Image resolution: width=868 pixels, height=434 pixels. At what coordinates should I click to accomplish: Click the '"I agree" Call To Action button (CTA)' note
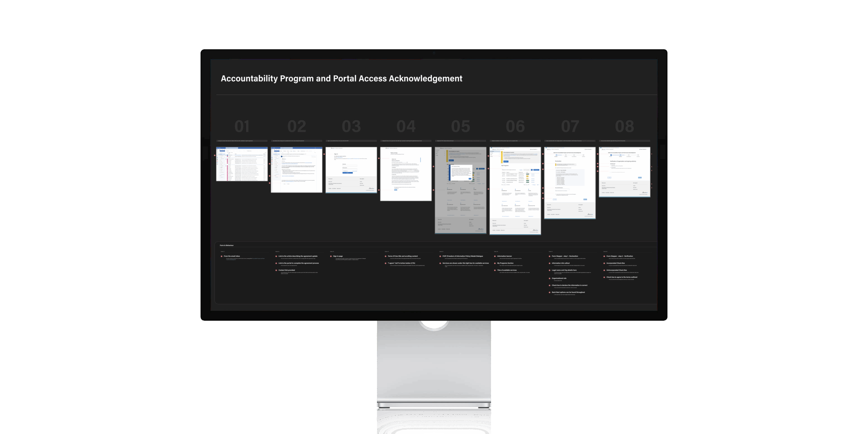tap(401, 263)
